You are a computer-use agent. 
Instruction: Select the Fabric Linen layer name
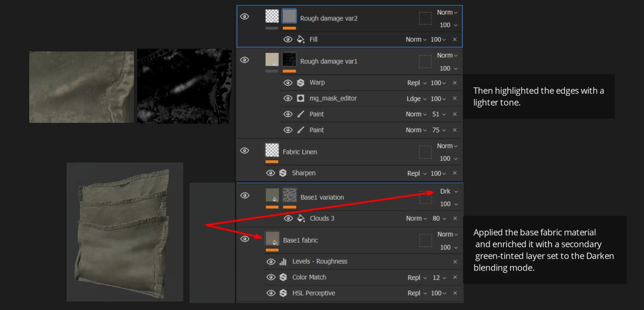click(300, 152)
